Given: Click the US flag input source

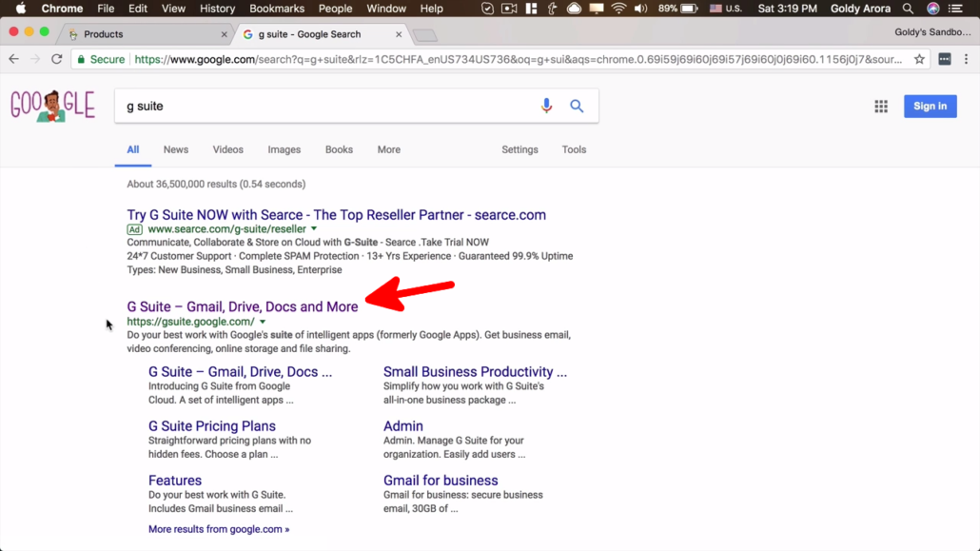Looking at the screenshot, I should (715, 9).
